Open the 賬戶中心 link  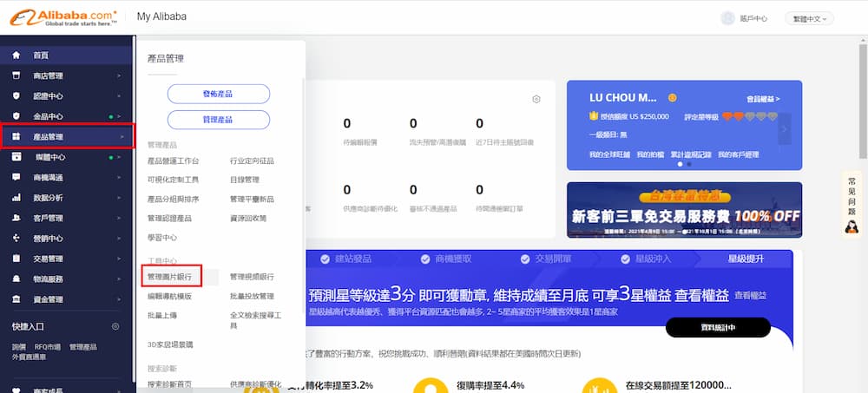pos(753,18)
